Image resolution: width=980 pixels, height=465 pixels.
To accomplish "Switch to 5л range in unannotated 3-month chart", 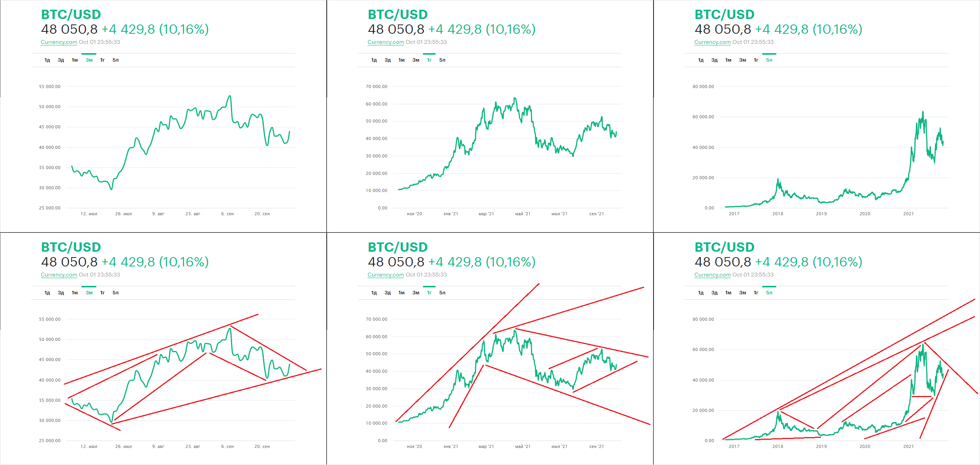I will coord(116,60).
